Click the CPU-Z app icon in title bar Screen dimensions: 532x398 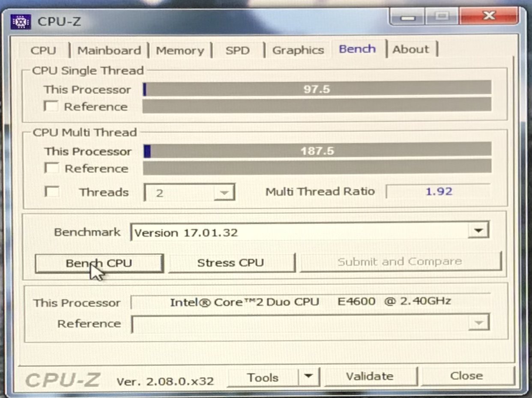21,22
